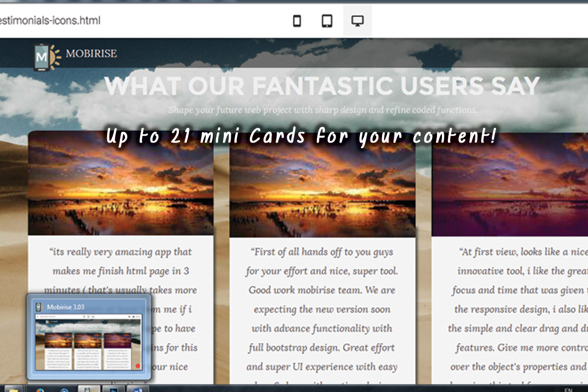The height and width of the screenshot is (392, 588).
Task: Click the 'Shape your future web project' subtitle
Action: pyautogui.click(x=322, y=110)
